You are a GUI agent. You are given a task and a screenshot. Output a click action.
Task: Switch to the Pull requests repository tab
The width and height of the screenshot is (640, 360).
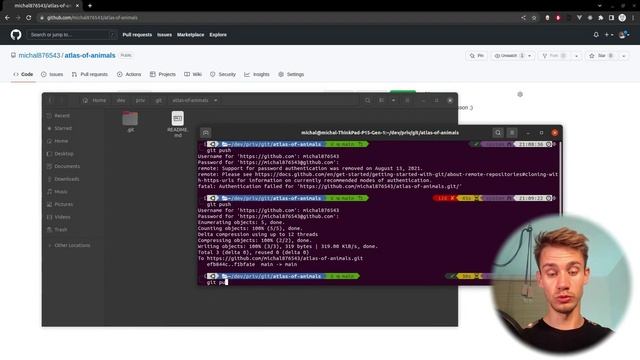(90, 74)
